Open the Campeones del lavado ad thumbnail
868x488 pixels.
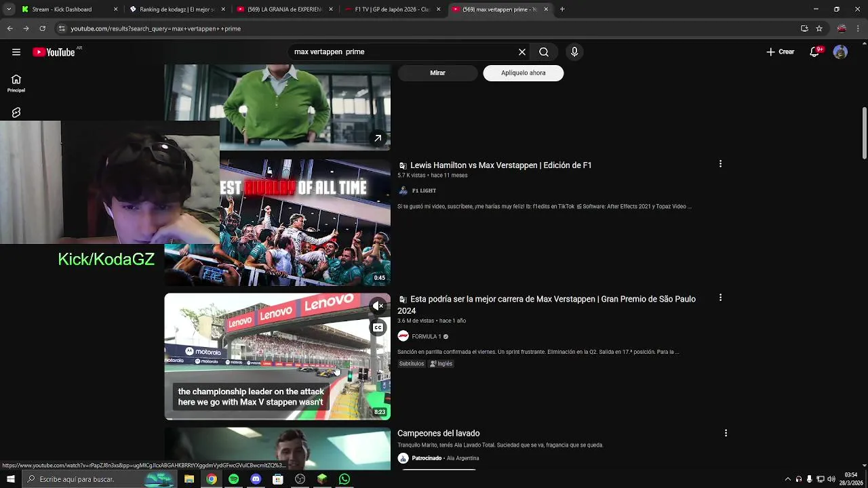[x=277, y=449]
